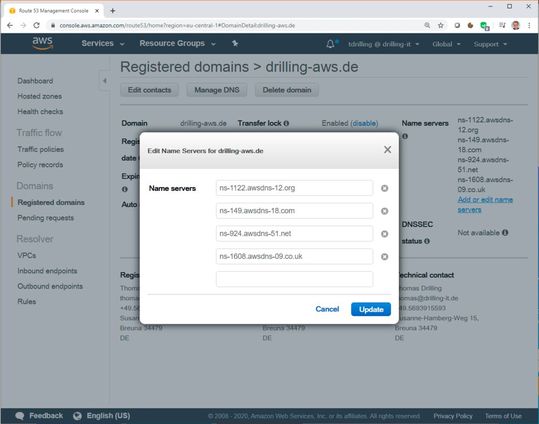Open Traffic policies in sidebar
Screen dimensions: 539x424
(x=41, y=149)
